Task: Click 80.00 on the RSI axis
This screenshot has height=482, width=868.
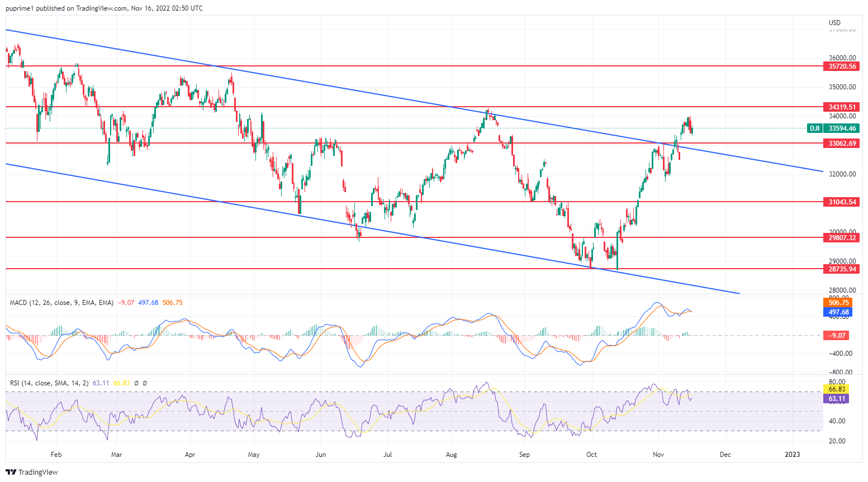Action: [x=837, y=383]
